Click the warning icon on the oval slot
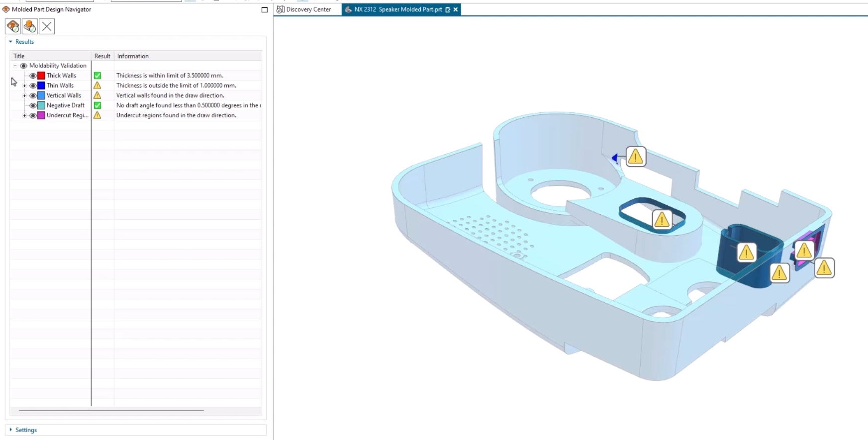This screenshot has width=868, height=440. [662, 219]
